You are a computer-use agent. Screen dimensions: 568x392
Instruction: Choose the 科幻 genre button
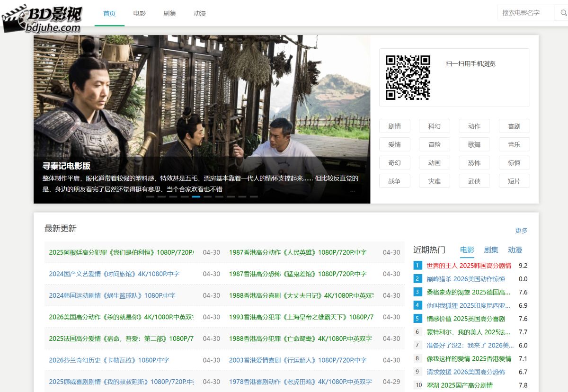tap(434, 126)
